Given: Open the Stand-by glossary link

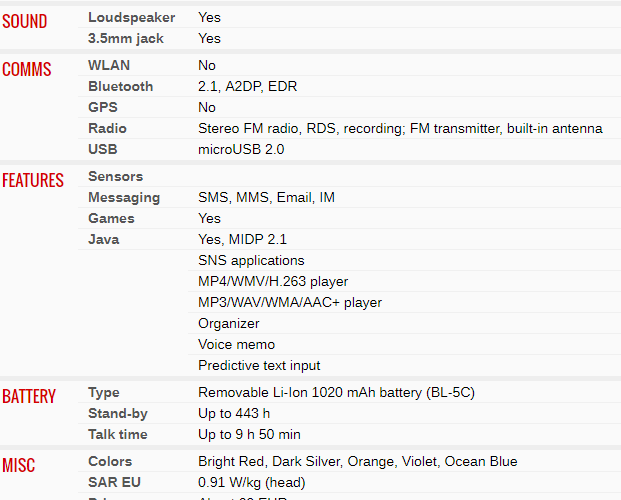Looking at the screenshot, I should (x=118, y=413).
